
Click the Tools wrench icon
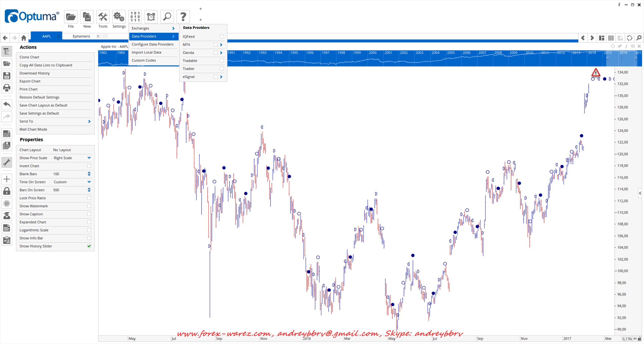(103, 17)
